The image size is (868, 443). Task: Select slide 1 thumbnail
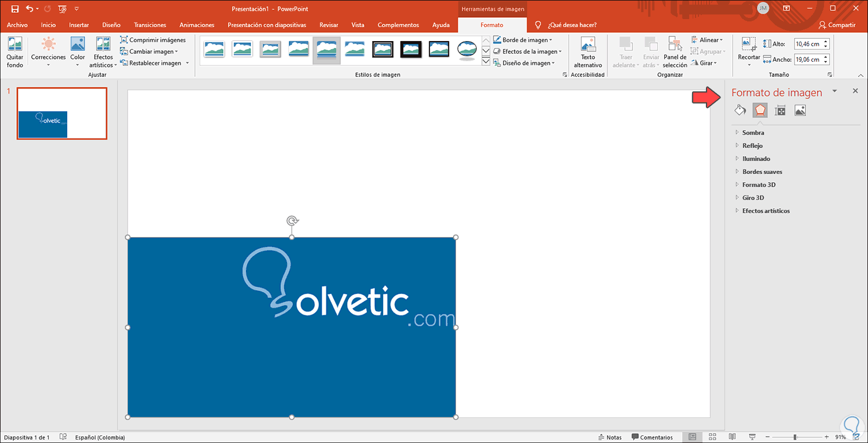pyautogui.click(x=62, y=113)
